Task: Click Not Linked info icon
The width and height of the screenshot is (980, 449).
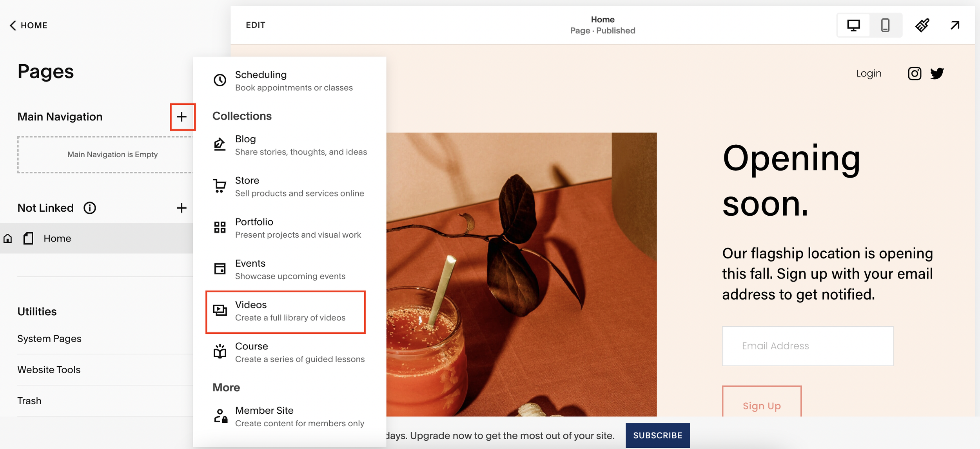Action: coord(90,208)
